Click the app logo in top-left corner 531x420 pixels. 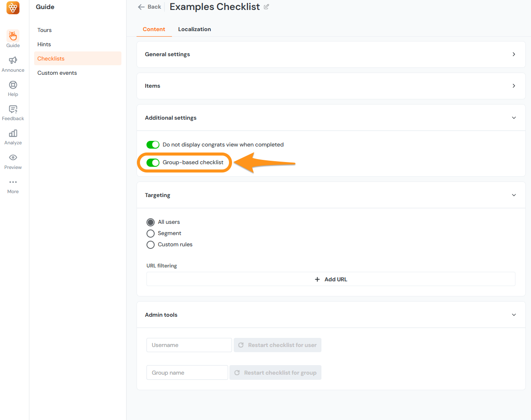click(13, 8)
